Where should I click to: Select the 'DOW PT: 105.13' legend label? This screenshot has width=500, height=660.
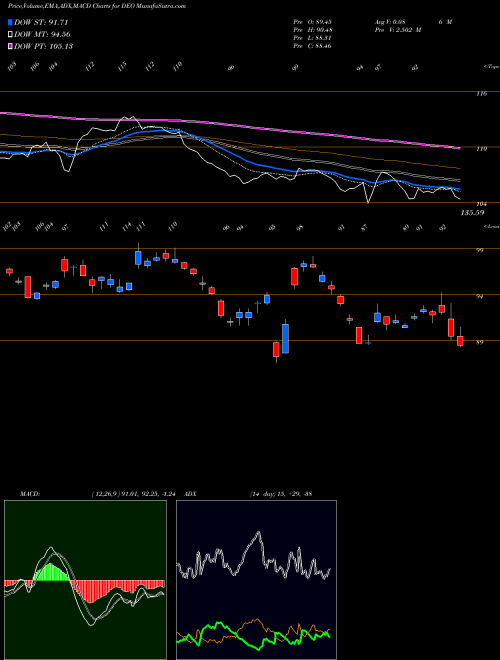(44, 46)
